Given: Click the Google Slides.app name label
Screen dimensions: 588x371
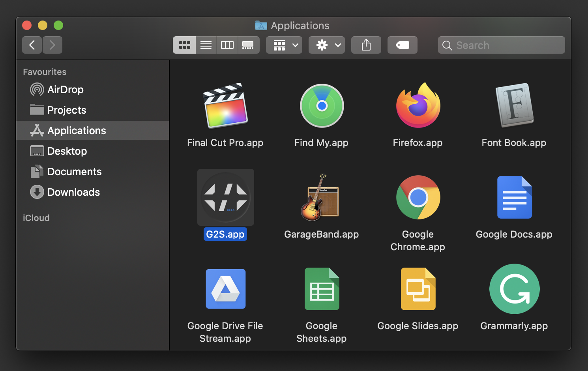Looking at the screenshot, I should coord(418,326).
